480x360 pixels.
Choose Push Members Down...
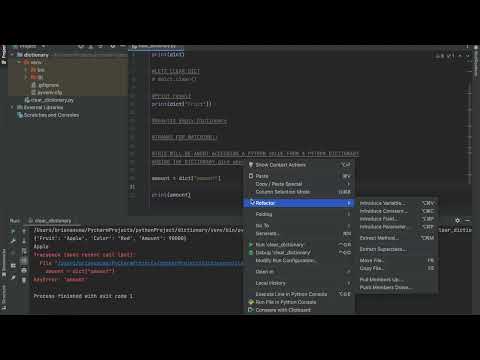pyautogui.click(x=397, y=288)
